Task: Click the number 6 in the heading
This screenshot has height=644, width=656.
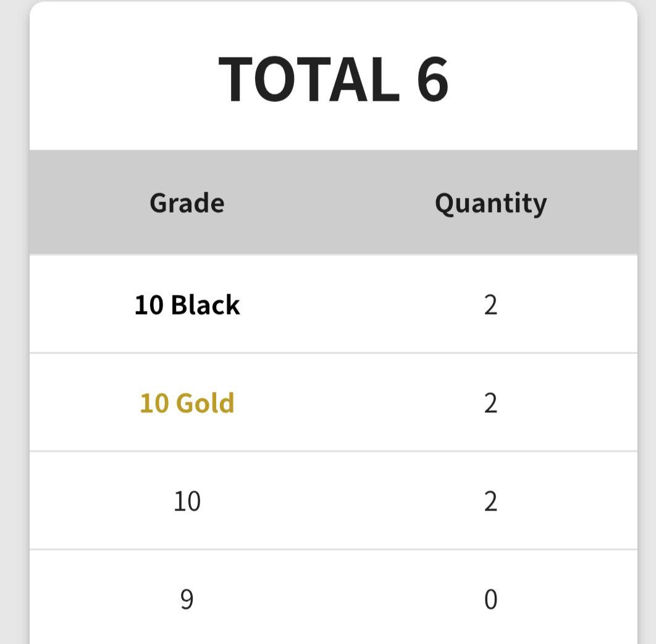Action: [x=432, y=79]
